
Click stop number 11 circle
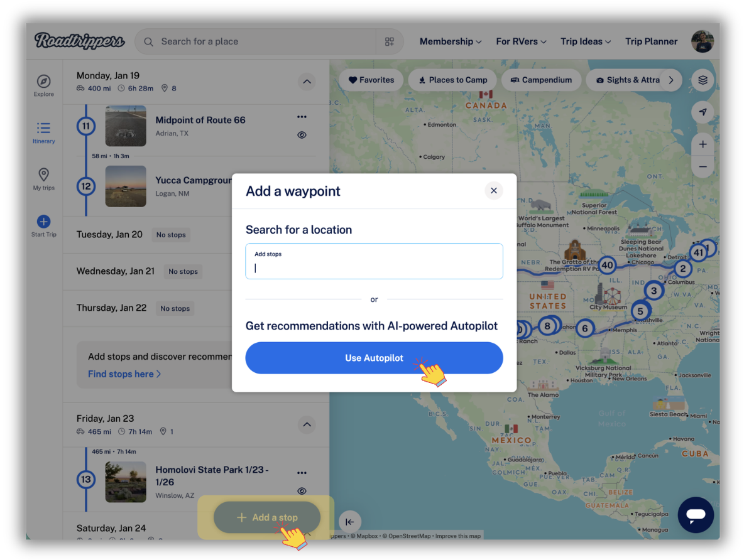[86, 126]
